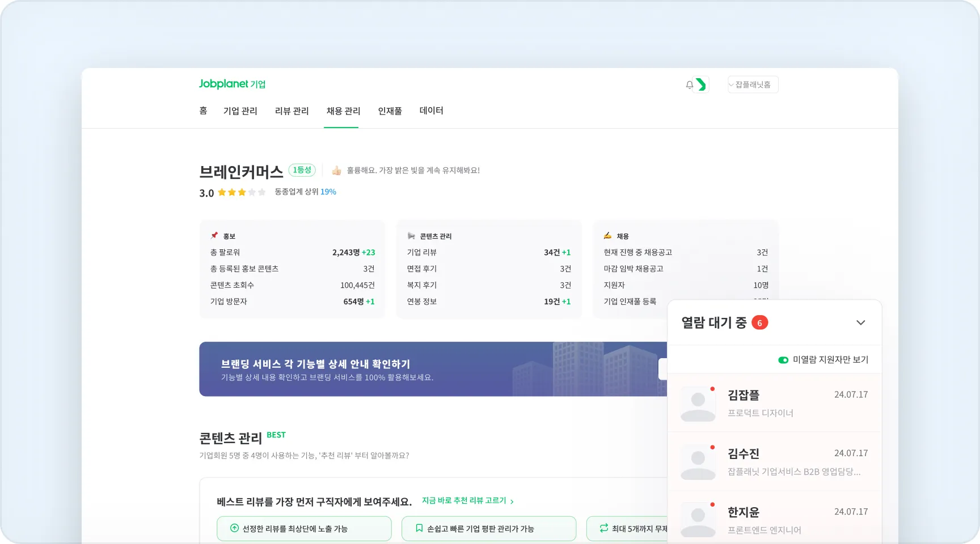This screenshot has height=544, width=980.
Task: Click the 동종업계 상위 text
Action: (297, 192)
